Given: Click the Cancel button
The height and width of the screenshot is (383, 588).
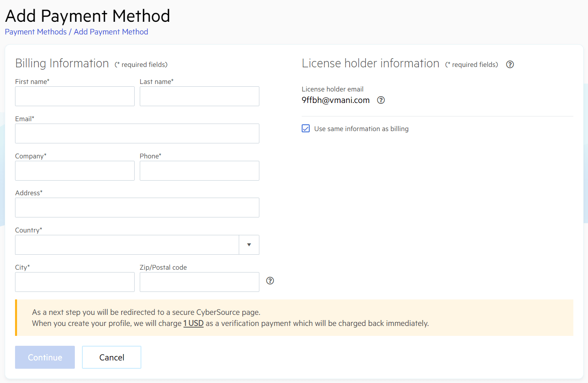Looking at the screenshot, I should 111,357.
